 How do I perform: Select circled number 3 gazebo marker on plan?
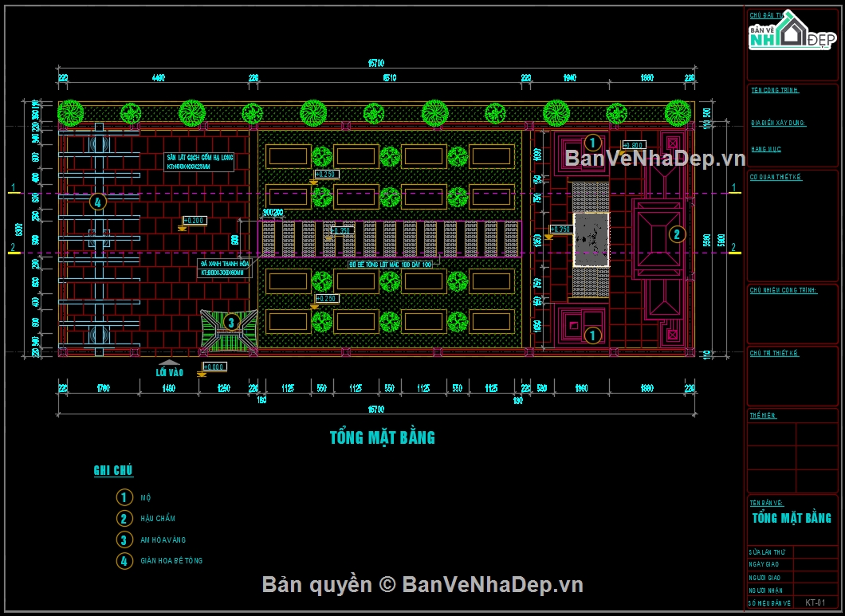pos(231,323)
